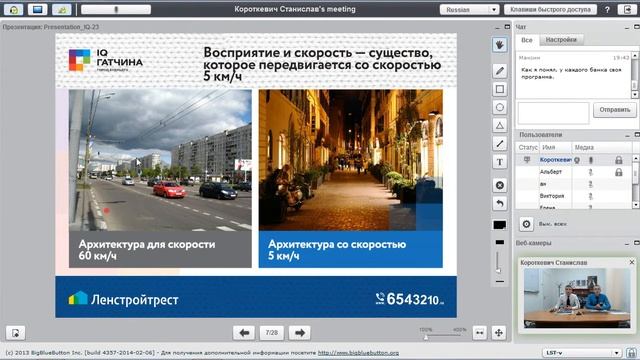Click the webcam icon in Короткевич's row
This screenshot has height=360, width=640.
coord(577,160)
